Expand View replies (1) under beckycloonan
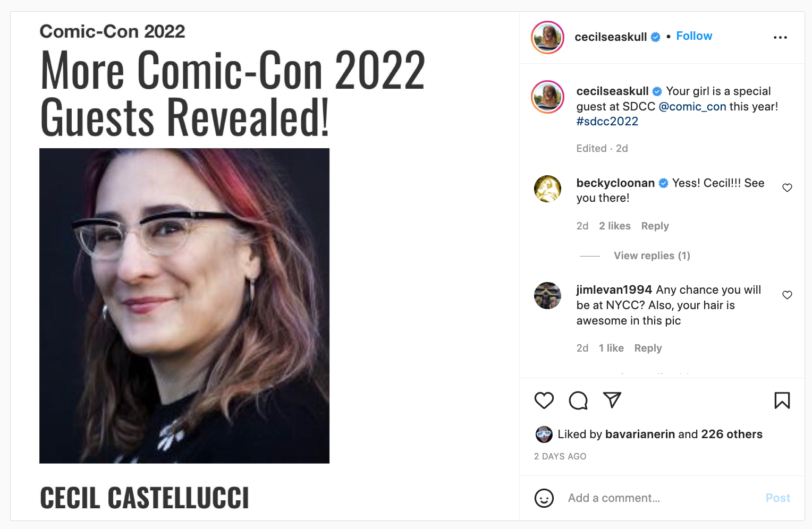 652,255
